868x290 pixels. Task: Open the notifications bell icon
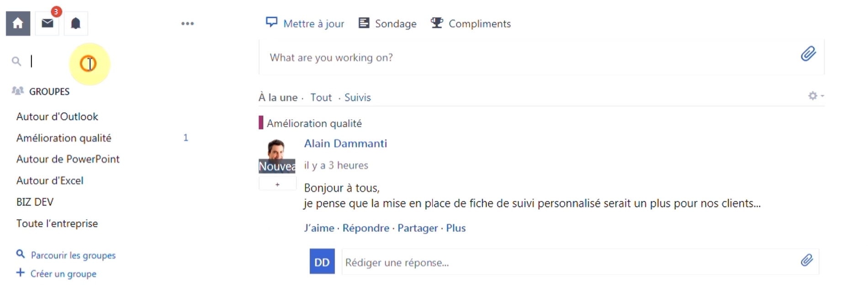coord(75,23)
